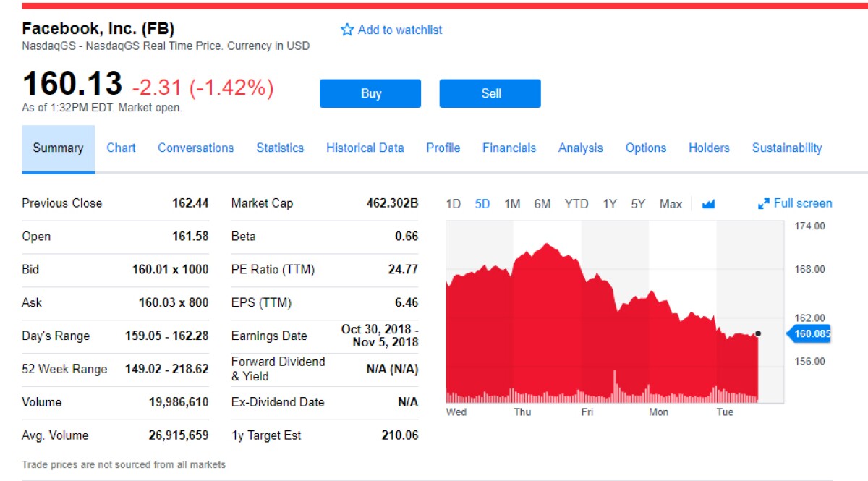Click the Fri label on chart axis
868x481 pixels.
click(x=587, y=412)
